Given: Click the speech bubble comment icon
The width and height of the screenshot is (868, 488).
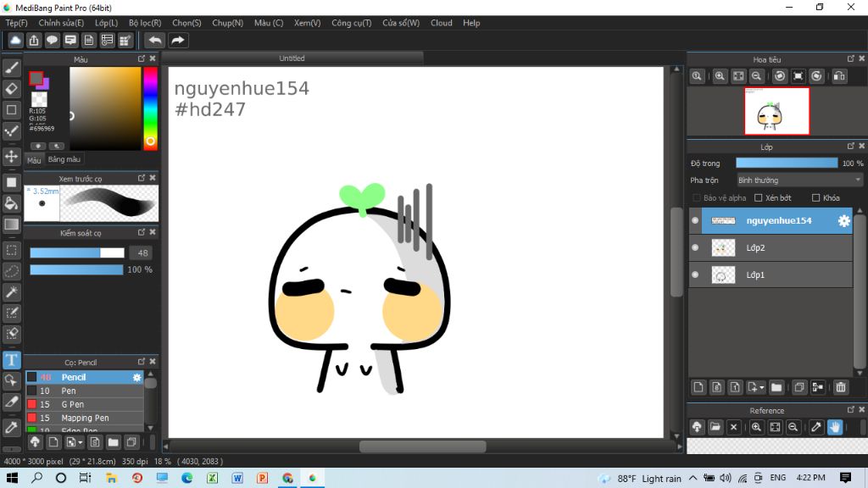Looking at the screenshot, I should point(52,40).
